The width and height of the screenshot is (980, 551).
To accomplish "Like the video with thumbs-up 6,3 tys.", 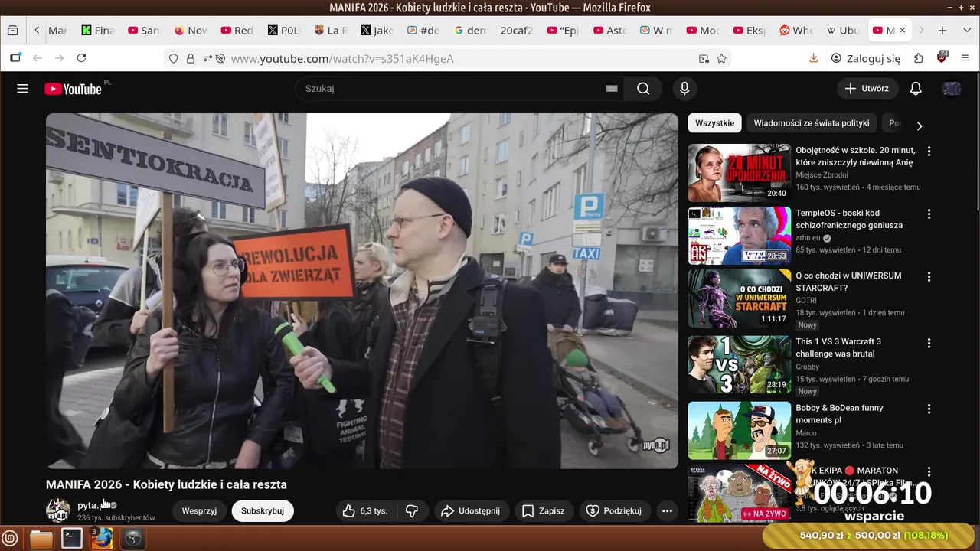I will point(366,510).
